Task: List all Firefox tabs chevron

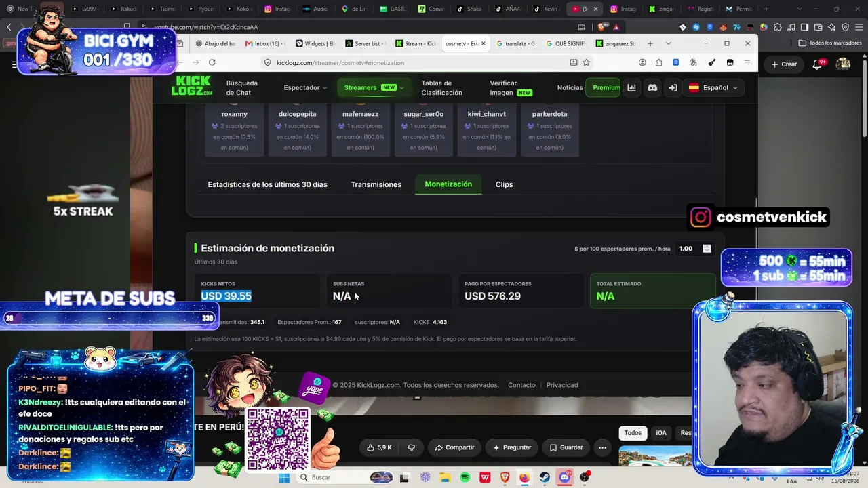Action: point(668,43)
